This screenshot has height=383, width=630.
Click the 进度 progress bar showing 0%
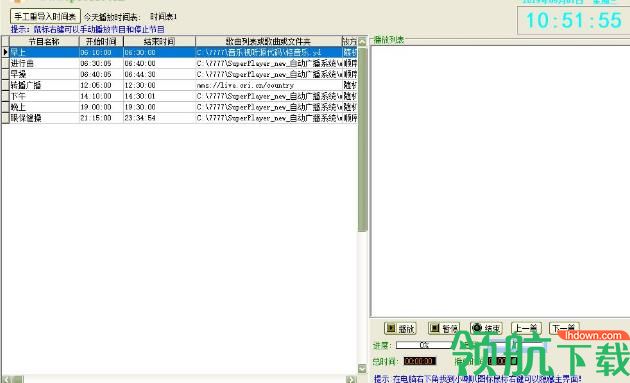click(424, 345)
